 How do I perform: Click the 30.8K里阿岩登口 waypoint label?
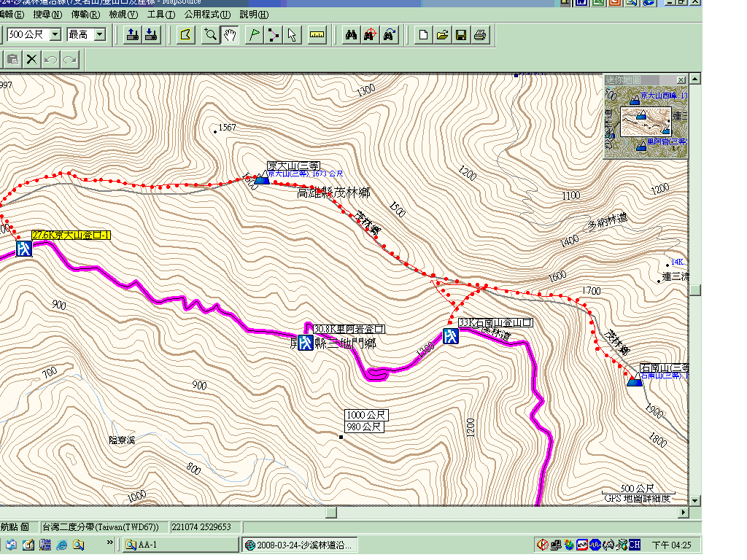tap(349, 329)
